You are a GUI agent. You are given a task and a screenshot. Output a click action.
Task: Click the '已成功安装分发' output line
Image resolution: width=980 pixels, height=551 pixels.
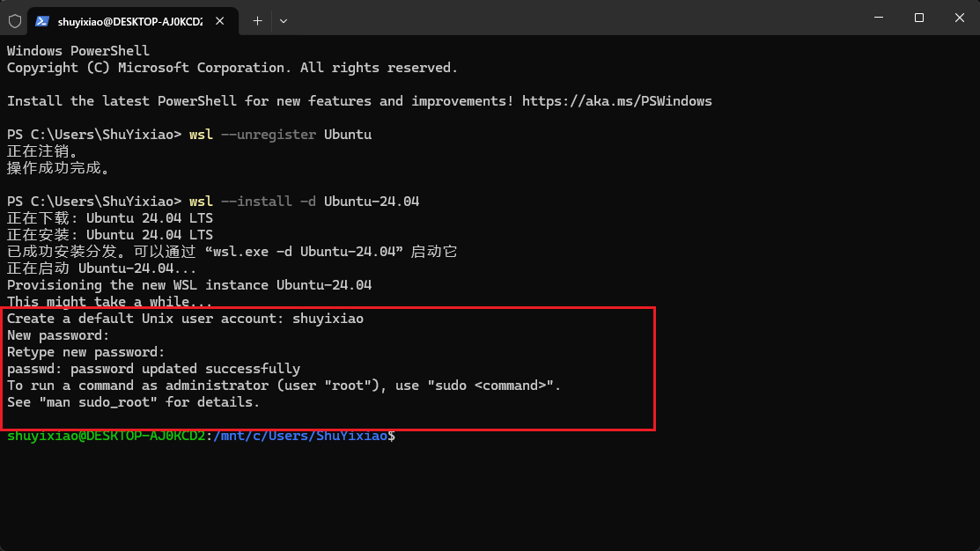[232, 252]
